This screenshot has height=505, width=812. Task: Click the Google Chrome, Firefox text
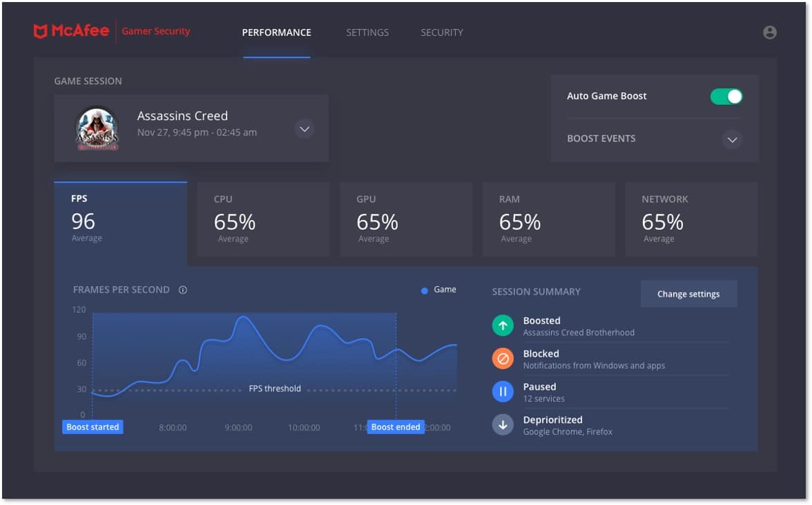click(568, 432)
